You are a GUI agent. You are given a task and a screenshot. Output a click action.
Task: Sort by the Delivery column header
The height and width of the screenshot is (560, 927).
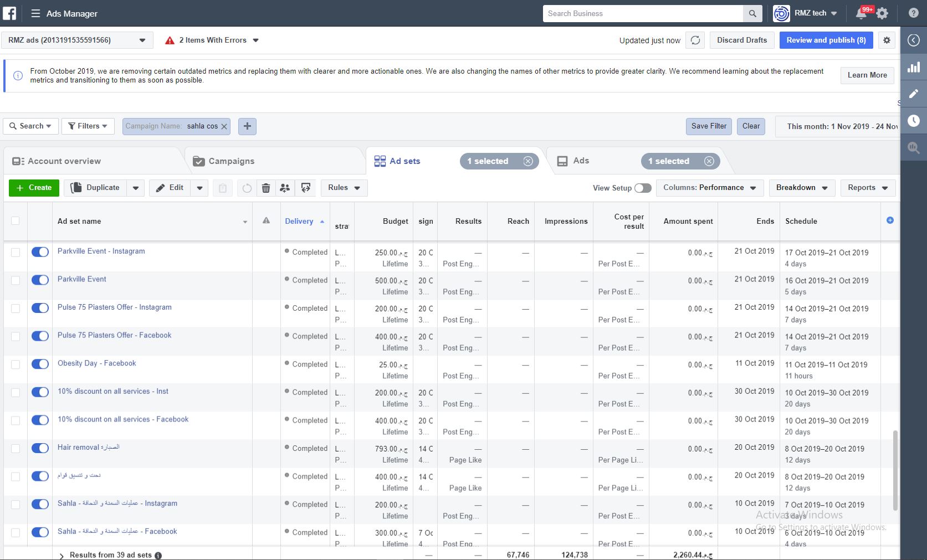(299, 221)
